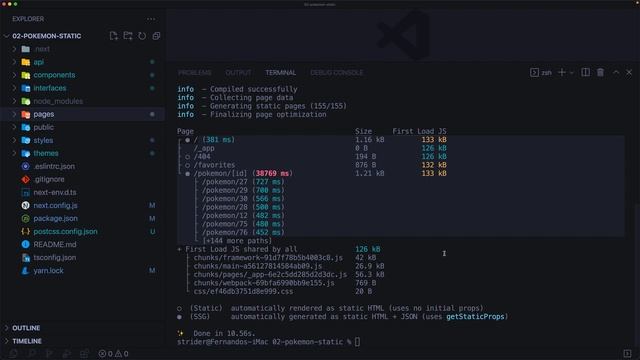Split the terminal panel

585,72
